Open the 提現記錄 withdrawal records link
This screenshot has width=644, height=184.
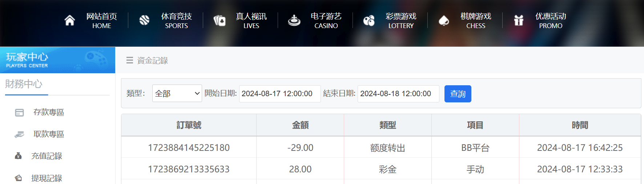click(47, 178)
